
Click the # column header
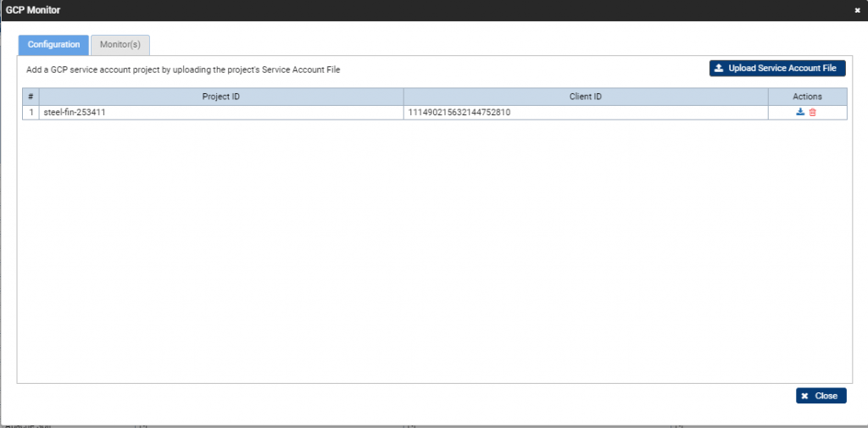click(31, 97)
